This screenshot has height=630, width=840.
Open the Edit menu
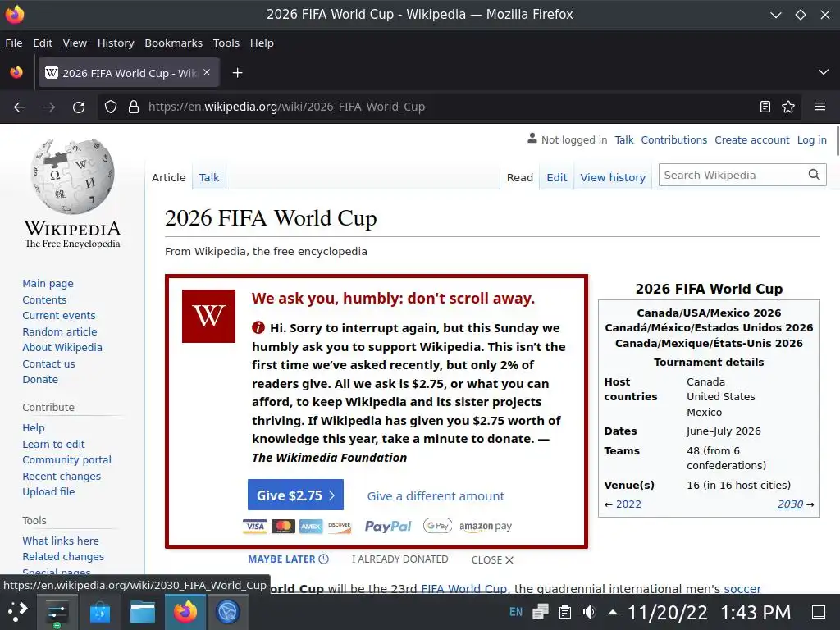pos(43,43)
